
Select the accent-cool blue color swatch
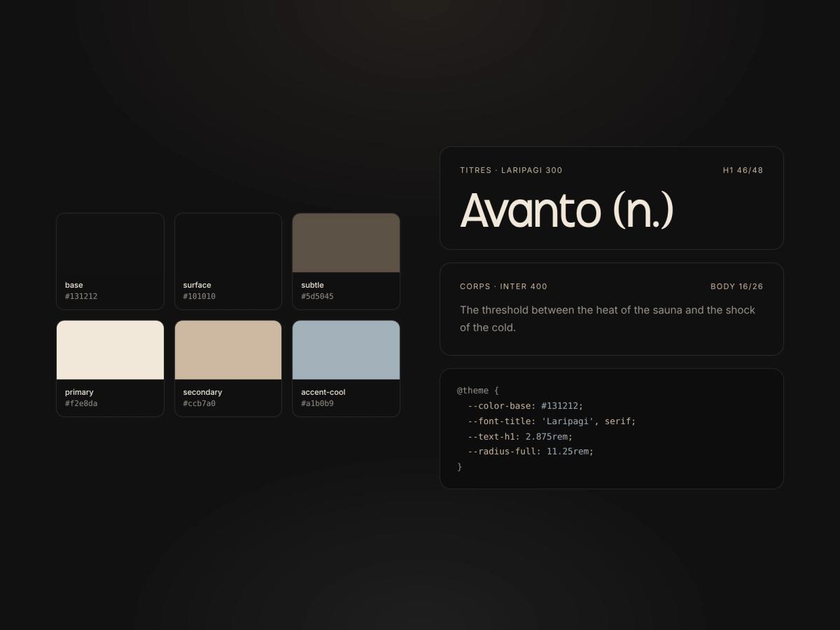346,350
